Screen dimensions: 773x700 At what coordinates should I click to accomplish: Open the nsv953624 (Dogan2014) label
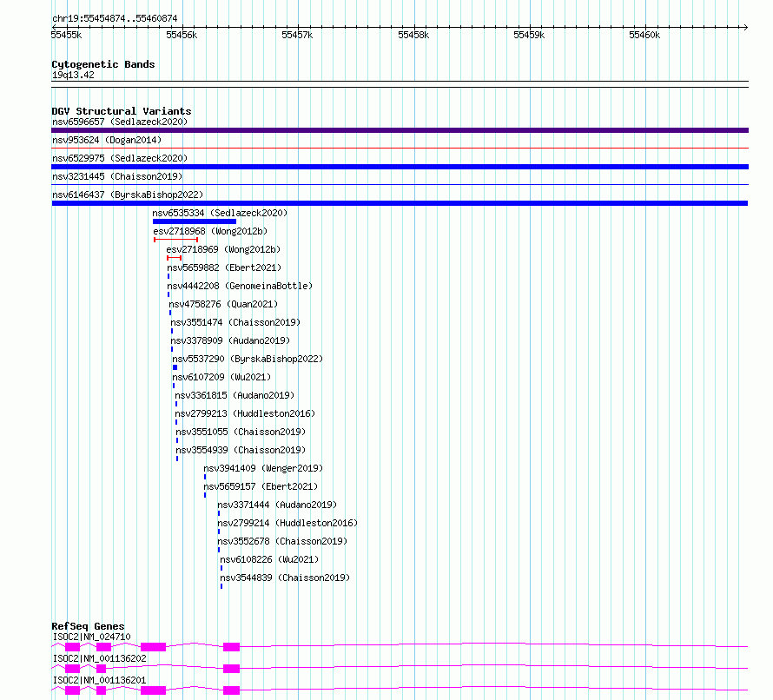coord(107,140)
